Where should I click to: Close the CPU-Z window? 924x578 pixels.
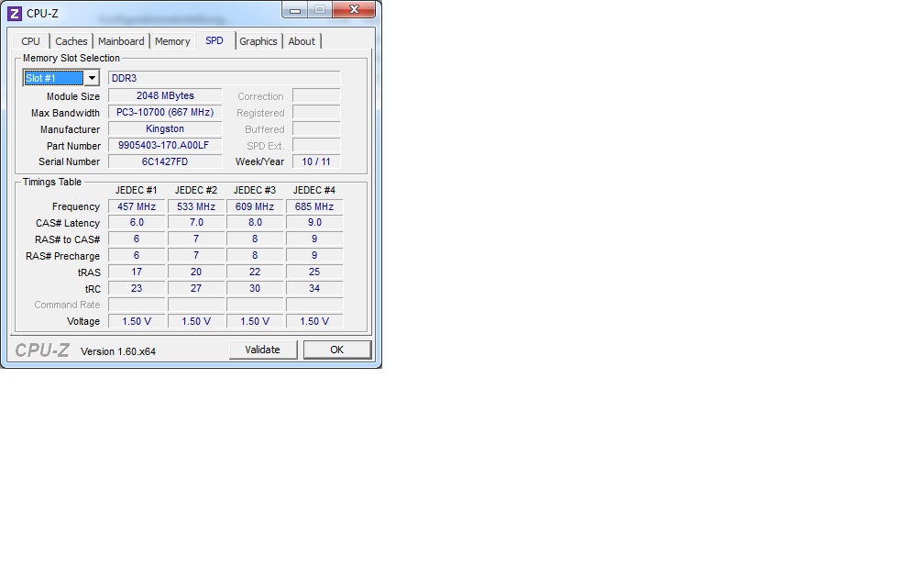coord(354,9)
